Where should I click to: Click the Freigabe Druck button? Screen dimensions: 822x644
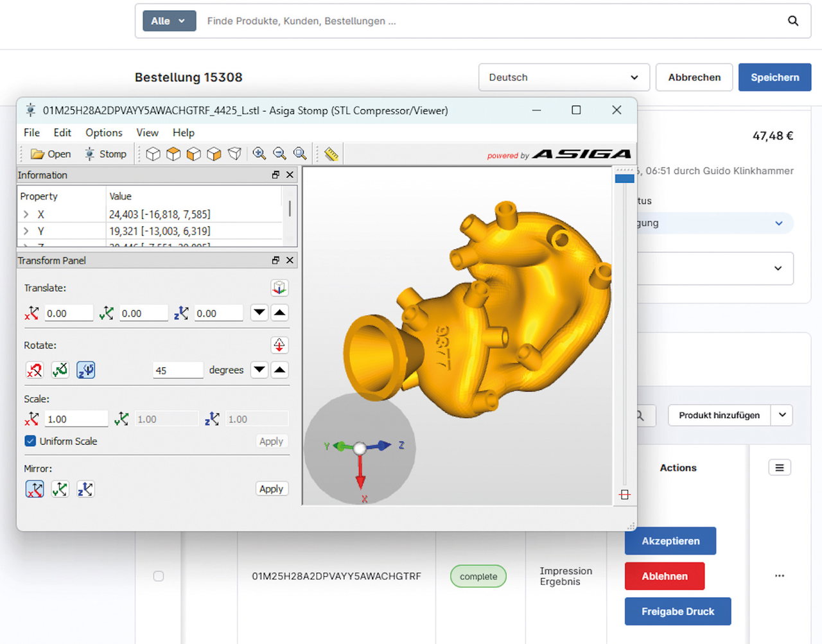coord(678,611)
